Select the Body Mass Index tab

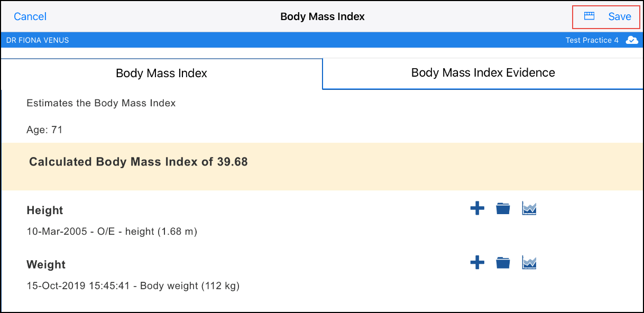161,73
